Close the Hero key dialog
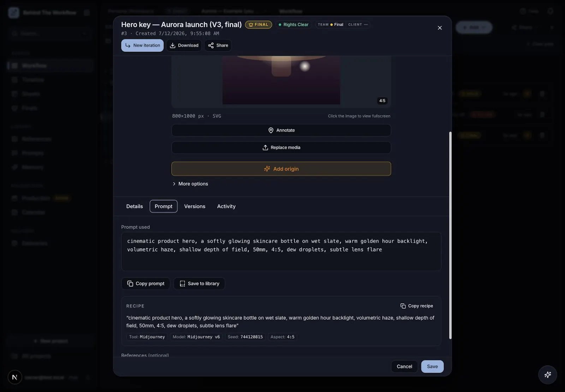 point(440,28)
